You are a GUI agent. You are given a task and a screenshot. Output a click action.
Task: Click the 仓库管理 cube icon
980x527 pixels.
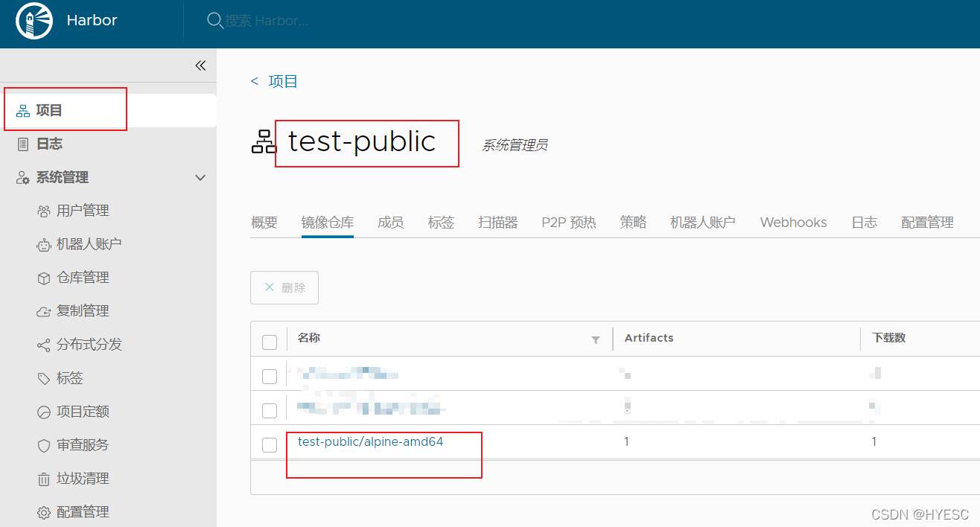[x=43, y=278]
